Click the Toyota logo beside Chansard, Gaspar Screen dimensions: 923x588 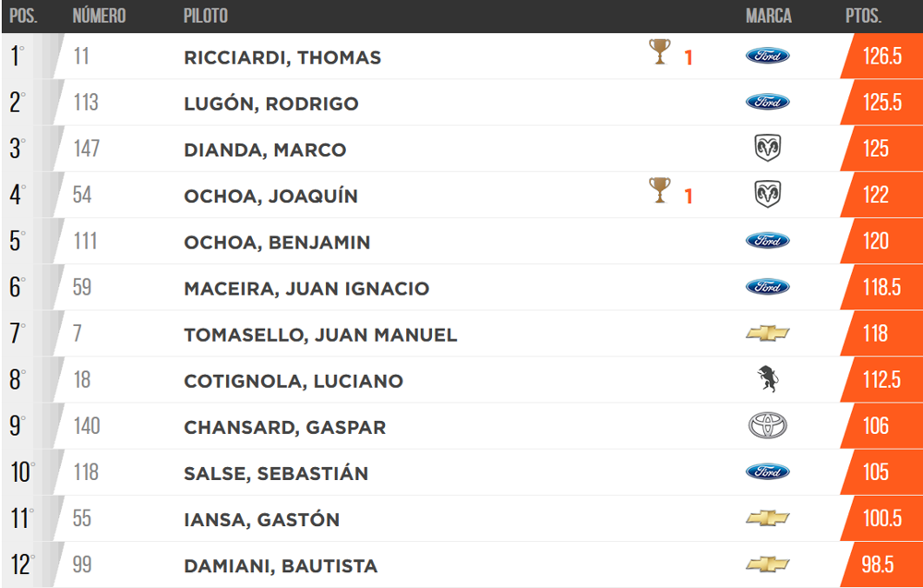click(x=768, y=426)
